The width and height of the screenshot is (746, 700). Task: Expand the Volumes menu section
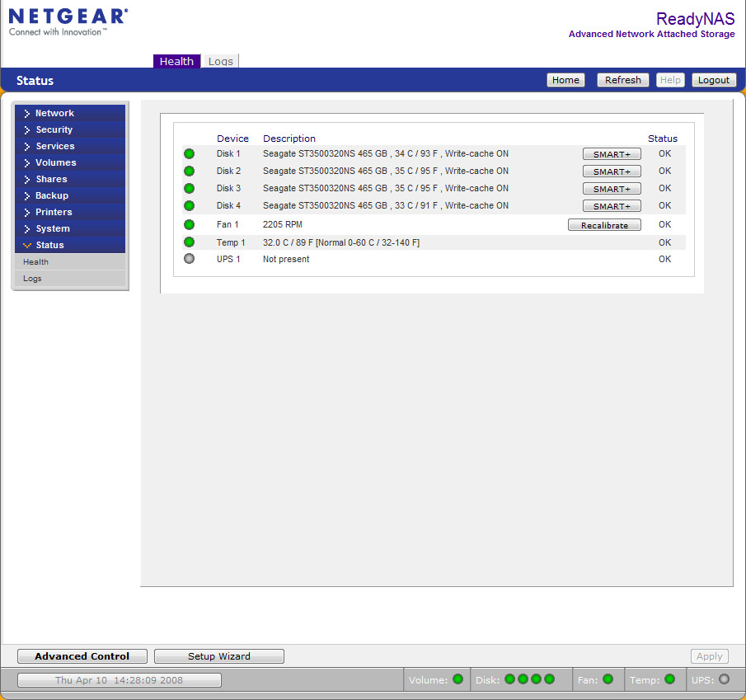[x=70, y=162]
